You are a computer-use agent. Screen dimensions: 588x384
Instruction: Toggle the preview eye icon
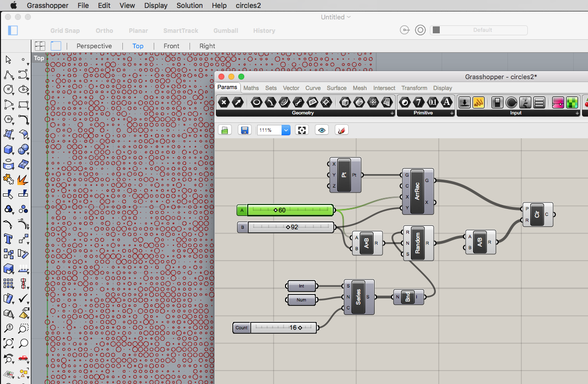point(322,130)
